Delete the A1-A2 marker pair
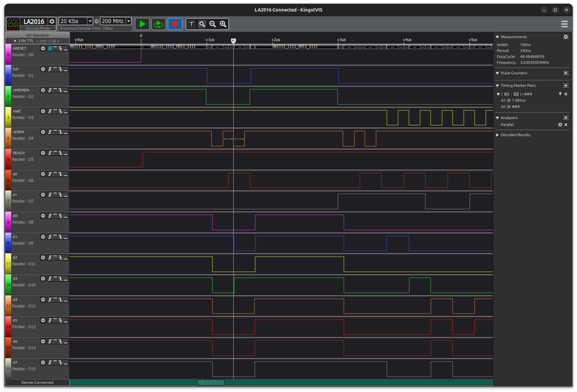 tap(566, 94)
